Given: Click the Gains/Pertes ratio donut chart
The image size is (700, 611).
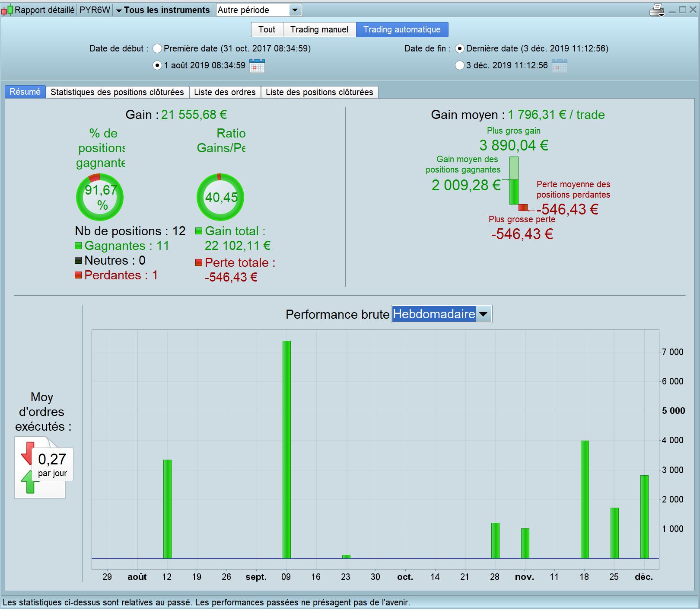Looking at the screenshot, I should pyautogui.click(x=220, y=197).
